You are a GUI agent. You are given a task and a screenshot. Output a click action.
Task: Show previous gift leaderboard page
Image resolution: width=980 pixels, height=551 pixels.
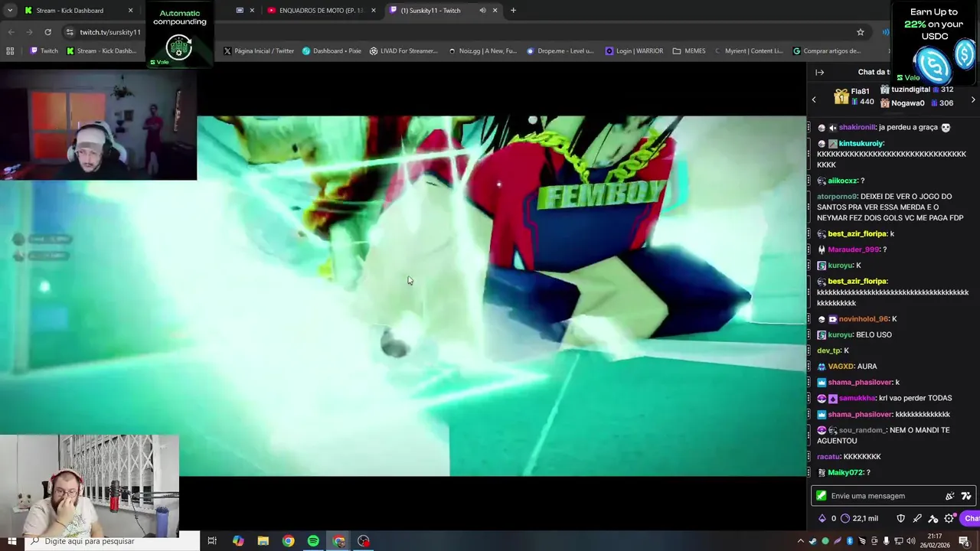814,99
